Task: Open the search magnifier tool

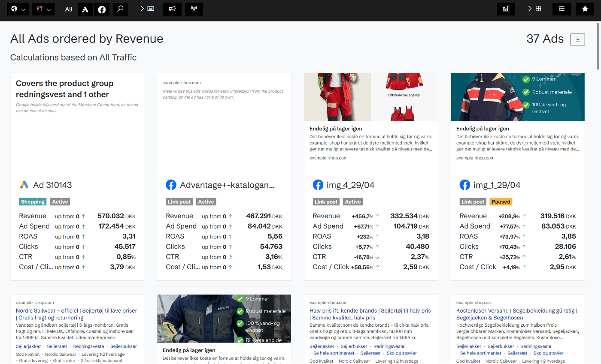Action: coord(121,9)
